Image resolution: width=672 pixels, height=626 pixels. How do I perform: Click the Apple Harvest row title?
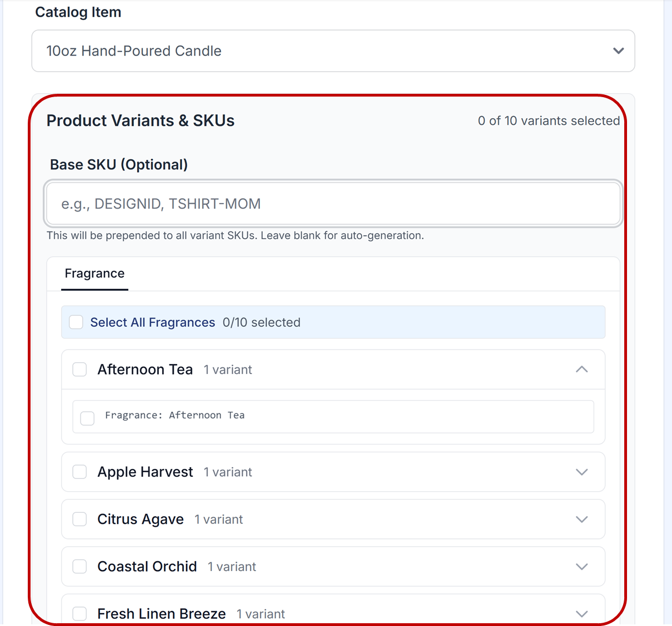(x=145, y=472)
